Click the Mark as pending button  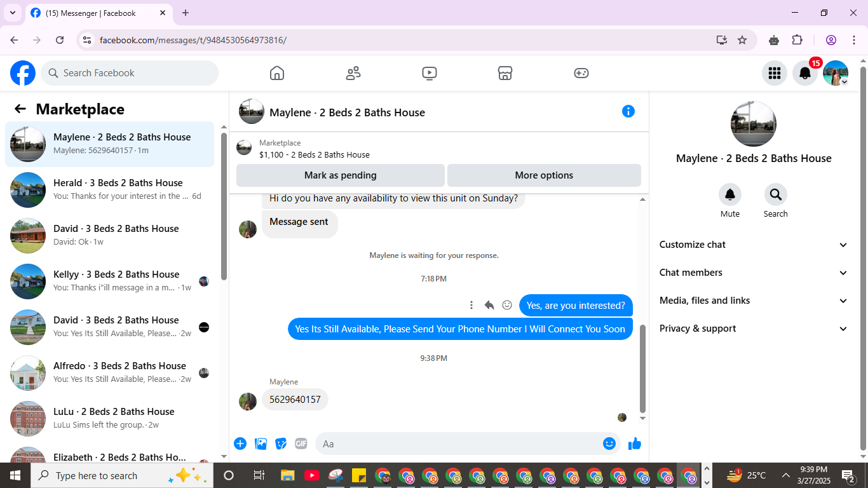pos(341,175)
